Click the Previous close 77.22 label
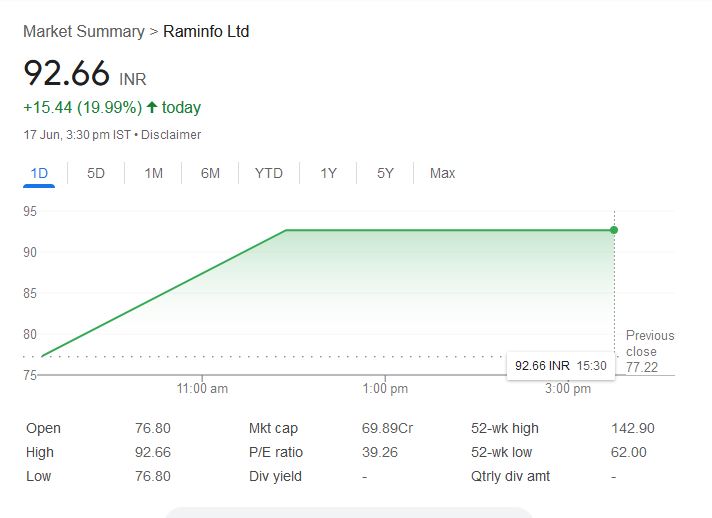This screenshot has width=712, height=518. coord(649,351)
